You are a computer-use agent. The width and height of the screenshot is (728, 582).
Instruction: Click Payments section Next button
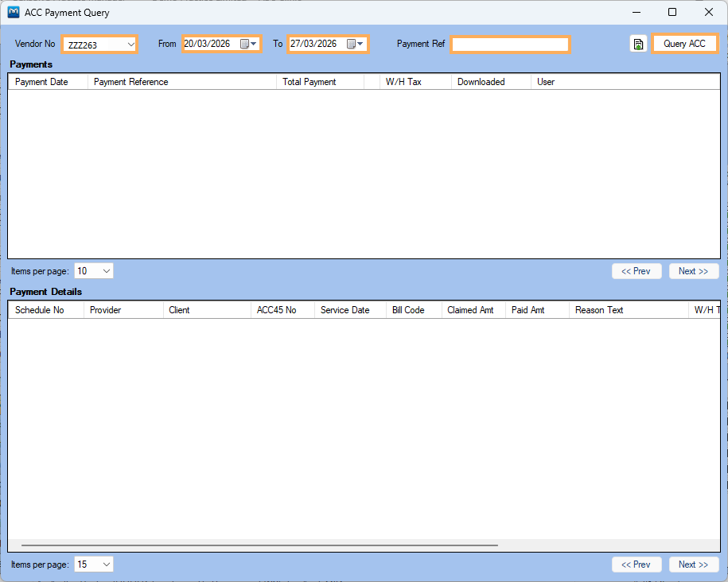[x=694, y=271]
